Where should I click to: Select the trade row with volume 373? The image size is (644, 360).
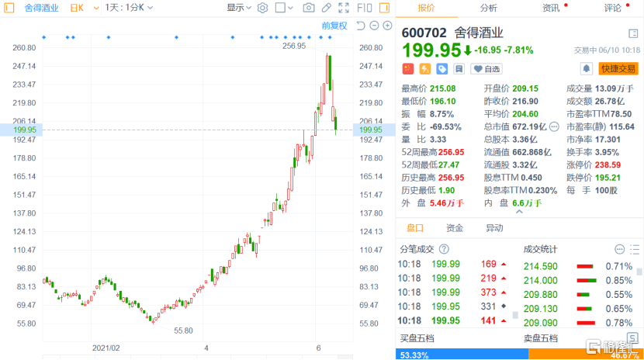(452, 292)
